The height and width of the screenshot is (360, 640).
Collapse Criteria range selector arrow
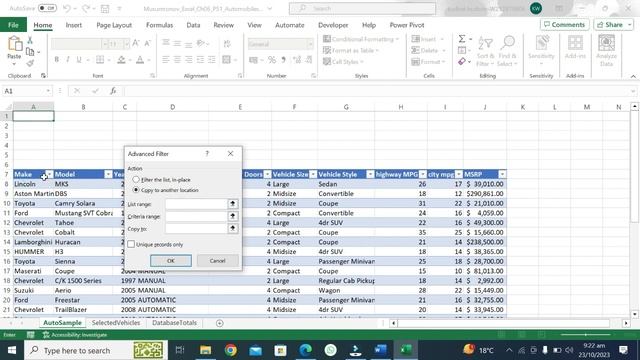(233, 216)
